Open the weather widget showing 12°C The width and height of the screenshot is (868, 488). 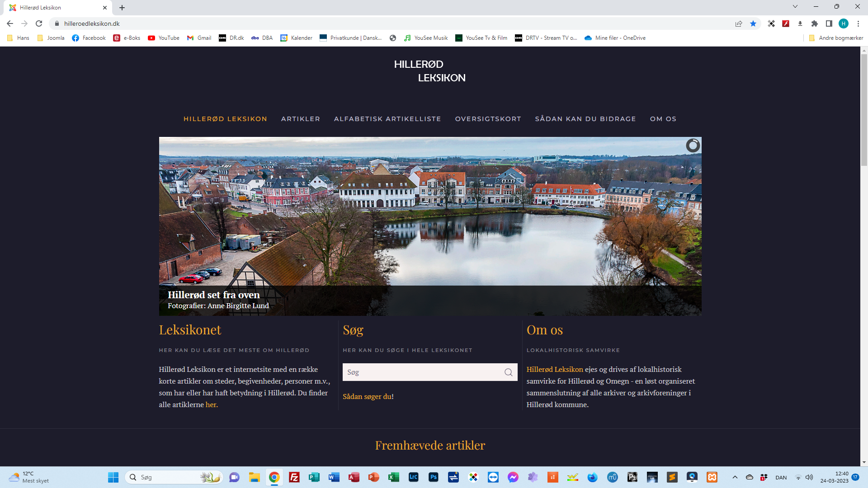(29, 477)
